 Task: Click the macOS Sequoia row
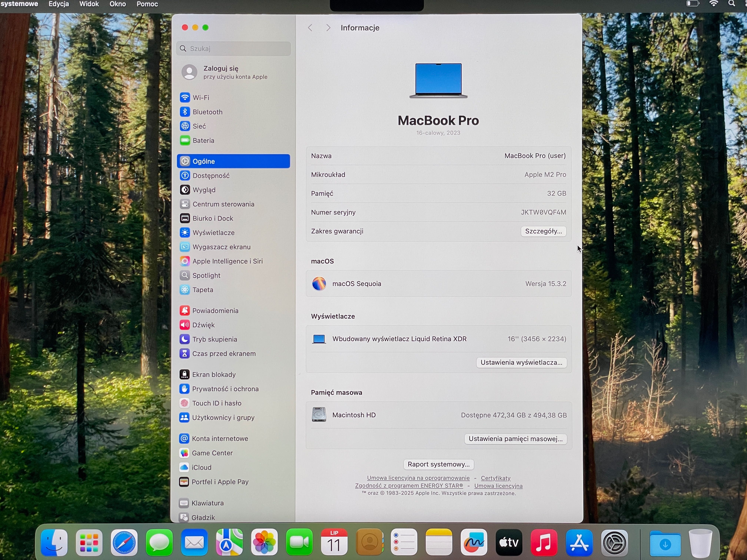(439, 284)
